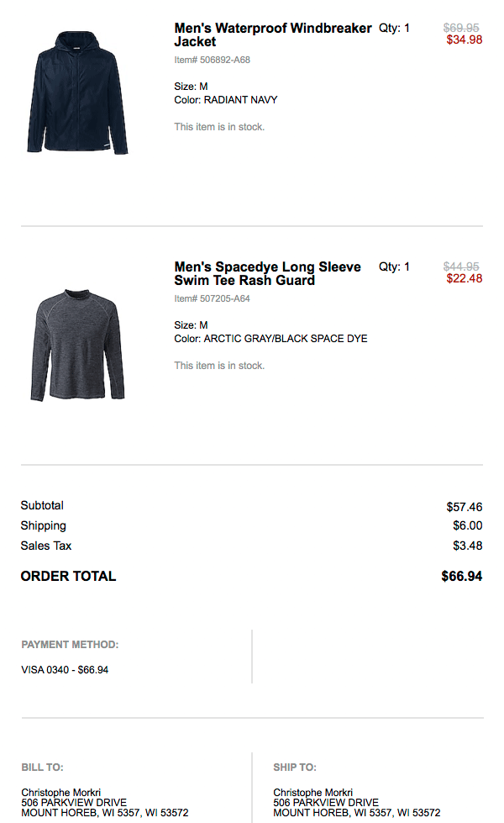Click the Subtotal amount $57.46
The width and height of the screenshot is (504, 823).
pos(464,507)
